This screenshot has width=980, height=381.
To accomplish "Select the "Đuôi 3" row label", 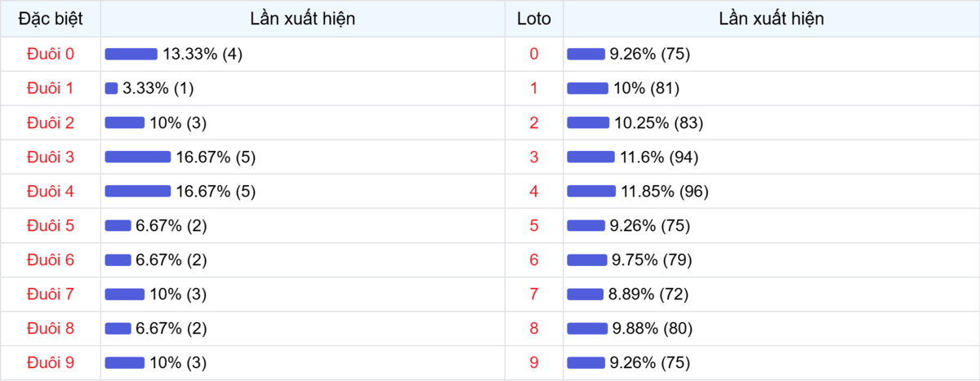I will 51,157.
